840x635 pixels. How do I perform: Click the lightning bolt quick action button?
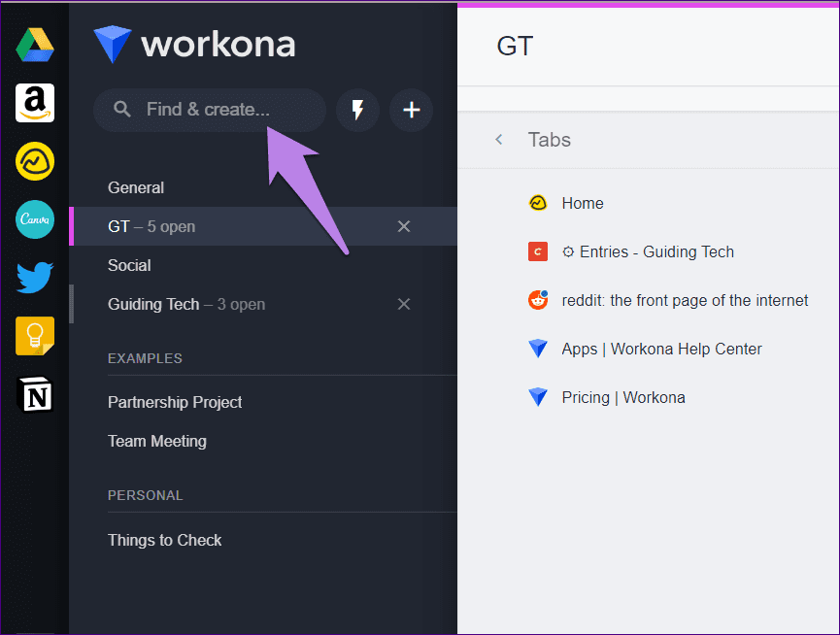358,110
